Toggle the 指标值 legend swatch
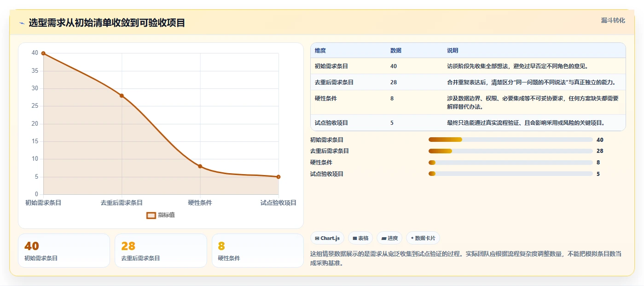Viewport: 644px width, 286px height. click(x=151, y=215)
